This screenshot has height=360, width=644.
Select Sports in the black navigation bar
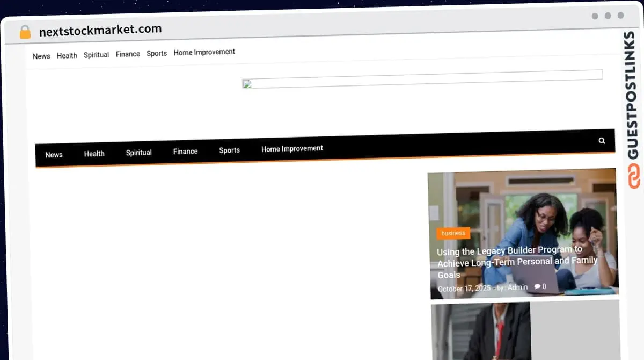point(229,150)
